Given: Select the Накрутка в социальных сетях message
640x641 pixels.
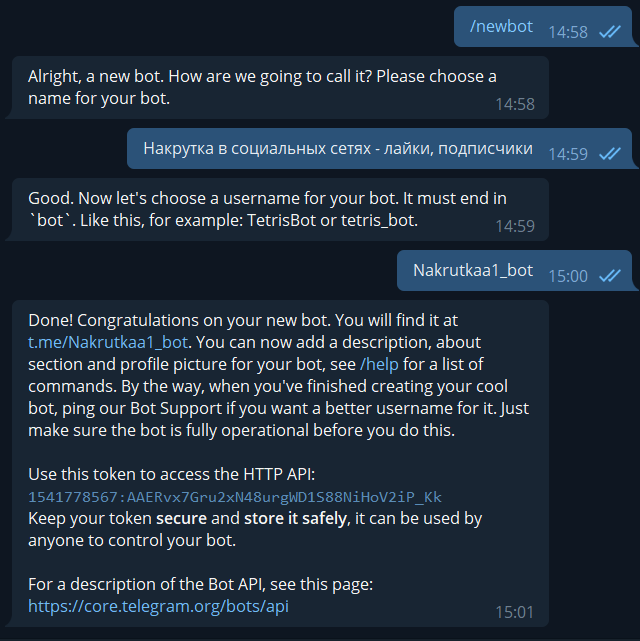Looking at the screenshot, I should coord(380,148).
